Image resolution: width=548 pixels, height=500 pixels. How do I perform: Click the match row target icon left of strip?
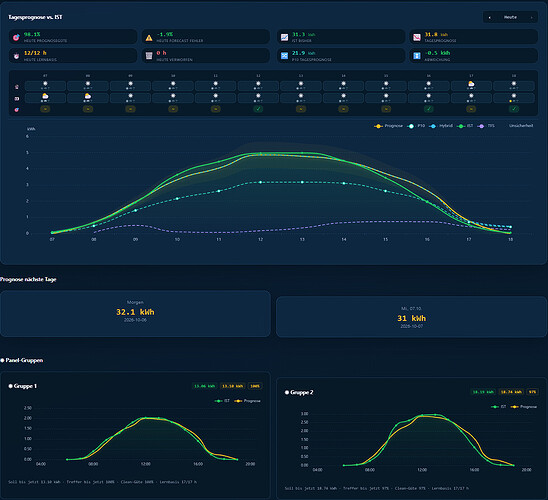(16, 110)
